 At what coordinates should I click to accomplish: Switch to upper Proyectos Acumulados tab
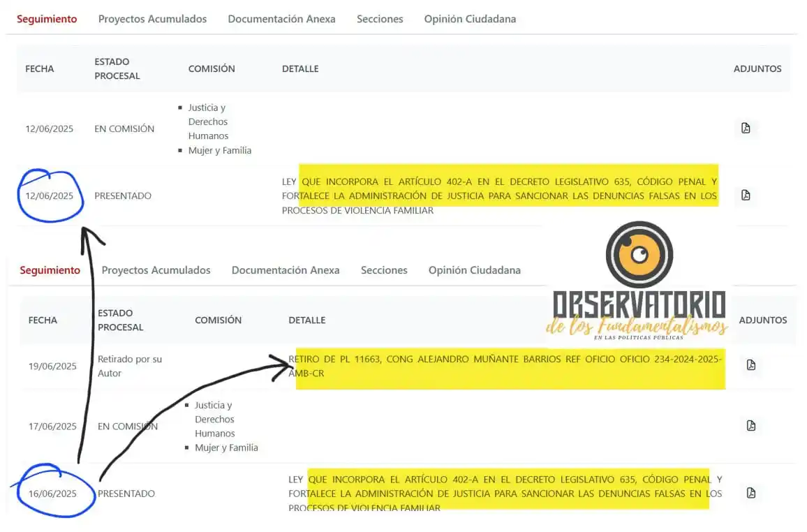(x=152, y=19)
